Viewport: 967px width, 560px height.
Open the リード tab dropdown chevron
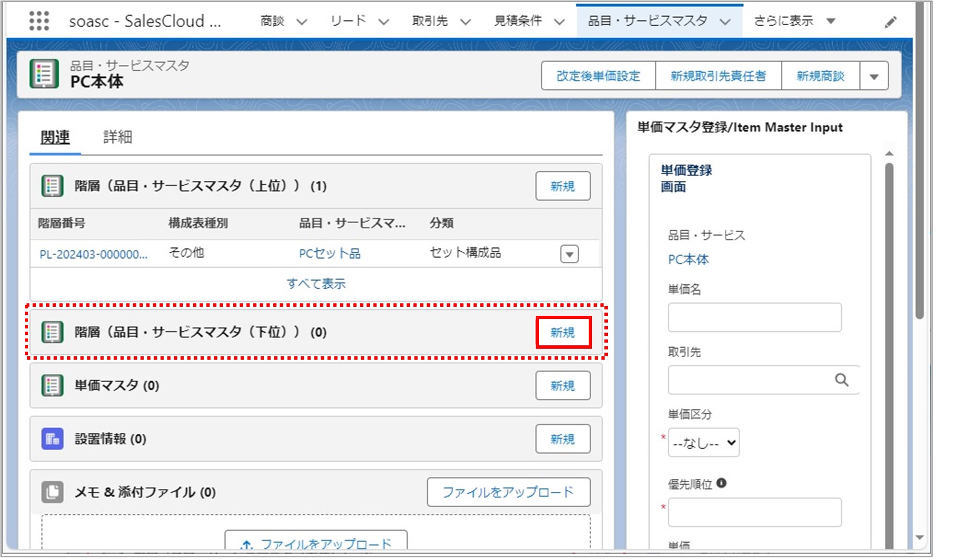(x=384, y=21)
